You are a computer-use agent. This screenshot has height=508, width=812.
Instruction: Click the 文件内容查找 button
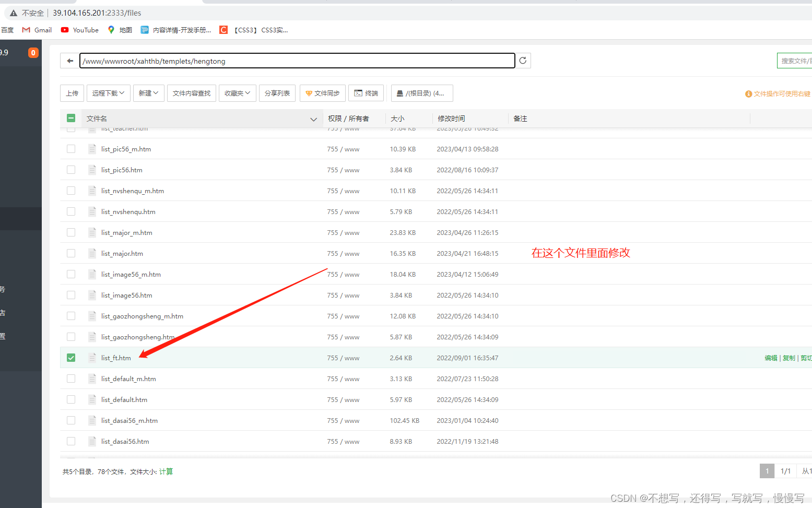(192, 93)
